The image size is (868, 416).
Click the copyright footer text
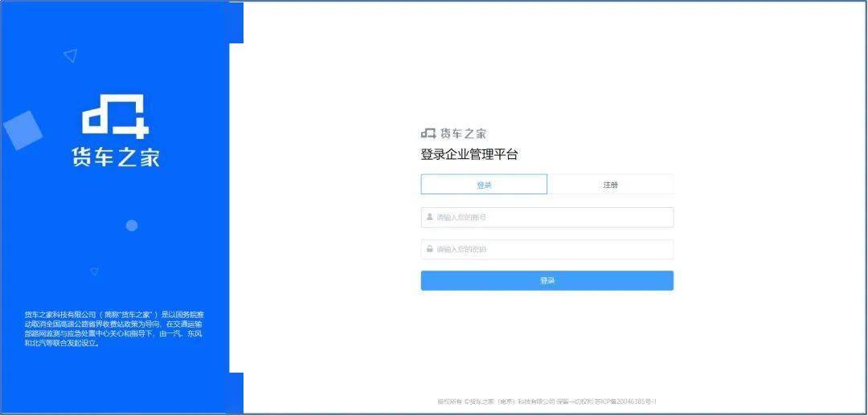click(x=547, y=401)
